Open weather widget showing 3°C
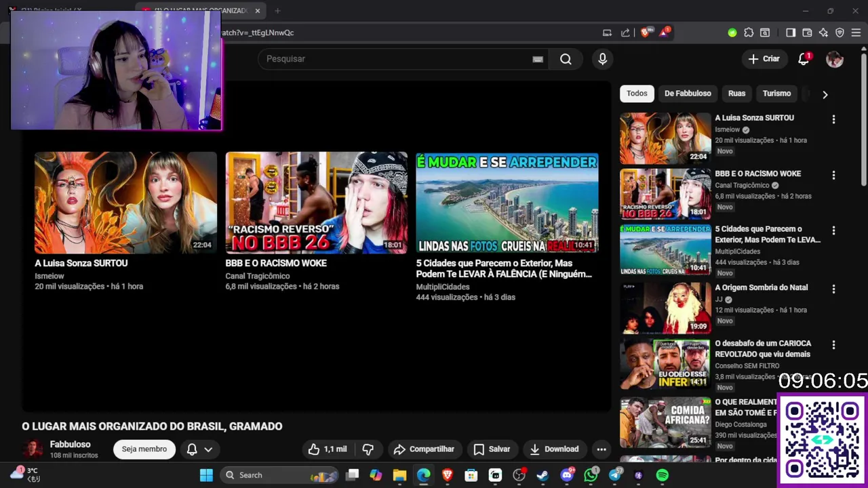 point(24,474)
